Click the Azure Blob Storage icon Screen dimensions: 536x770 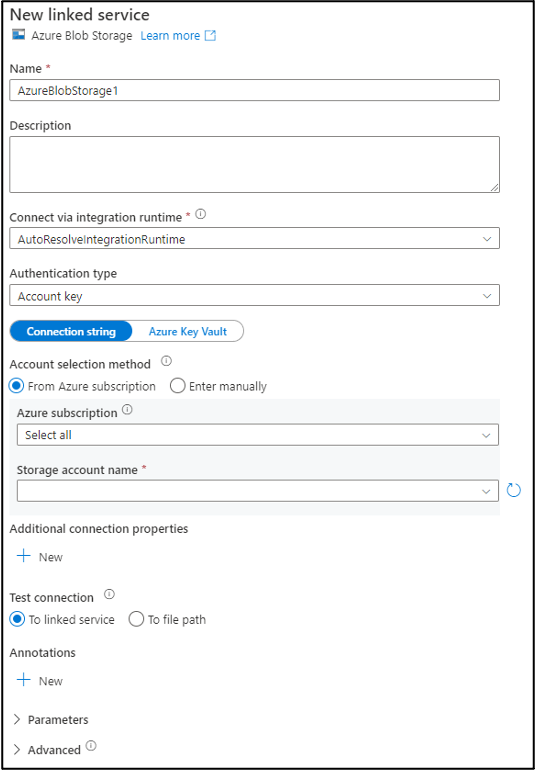point(18,35)
